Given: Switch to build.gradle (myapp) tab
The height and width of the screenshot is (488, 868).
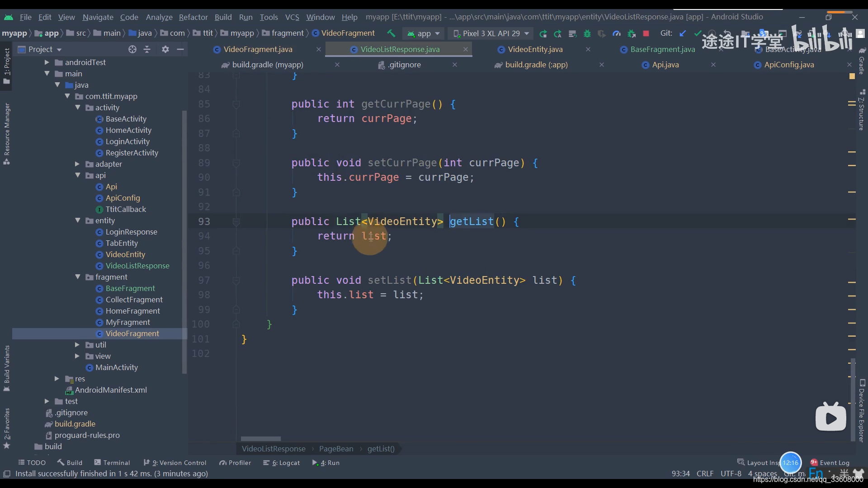Looking at the screenshot, I should click(x=268, y=65).
